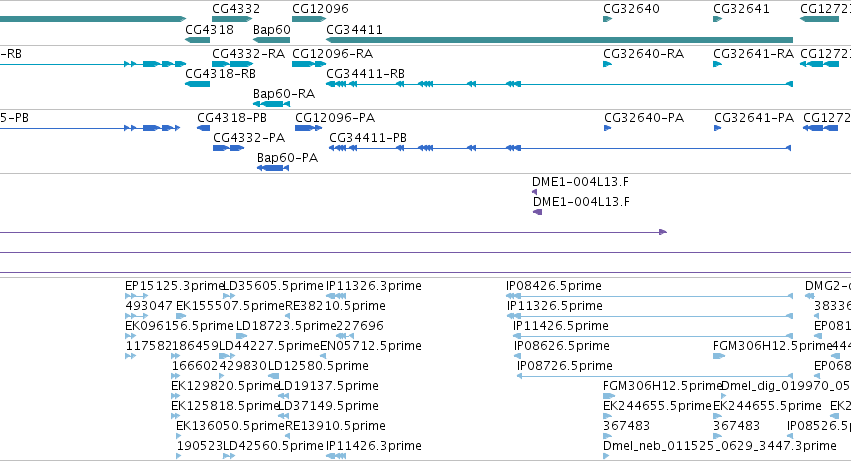Image resolution: width=851 pixels, height=461 pixels.
Task: Choose EST EN05712.5prime
Action: pyautogui.click(x=371, y=346)
